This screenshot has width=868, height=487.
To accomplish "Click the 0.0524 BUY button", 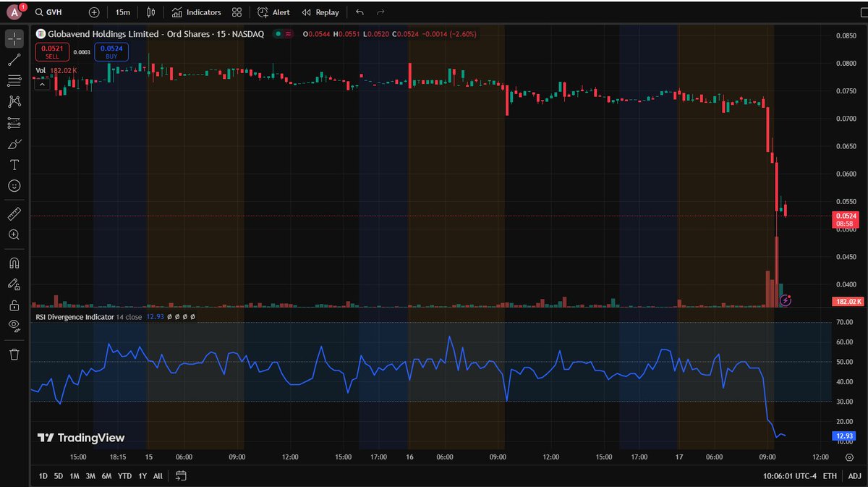I will tap(111, 51).
